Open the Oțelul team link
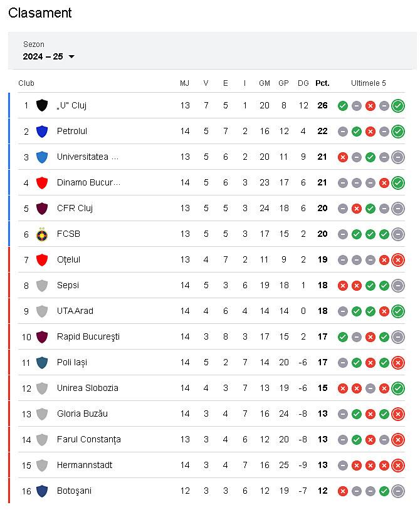Viewport: 420px width, 510px height. point(68,259)
